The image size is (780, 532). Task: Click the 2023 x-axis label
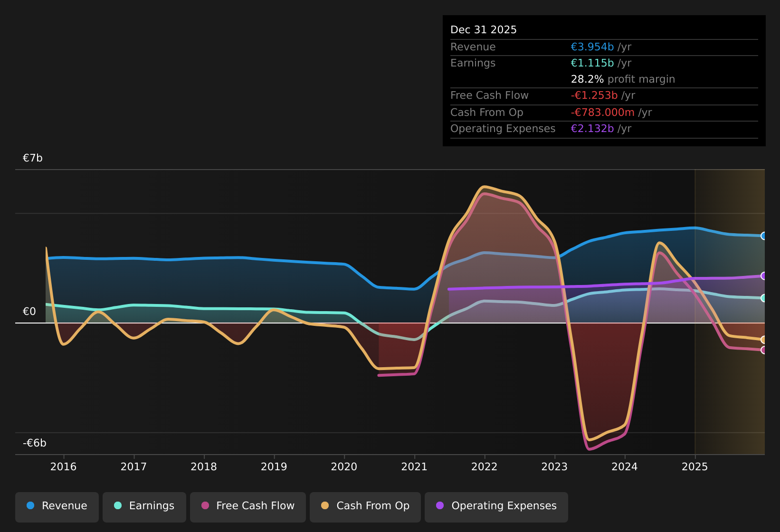(555, 467)
